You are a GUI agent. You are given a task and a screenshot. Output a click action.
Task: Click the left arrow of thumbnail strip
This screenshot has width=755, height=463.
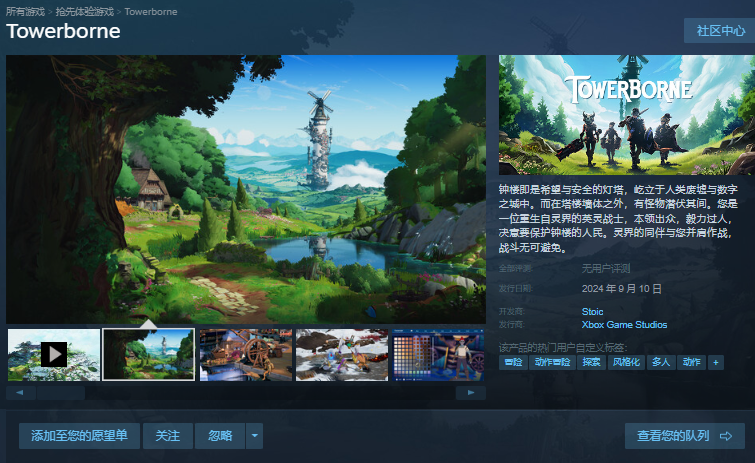20,393
